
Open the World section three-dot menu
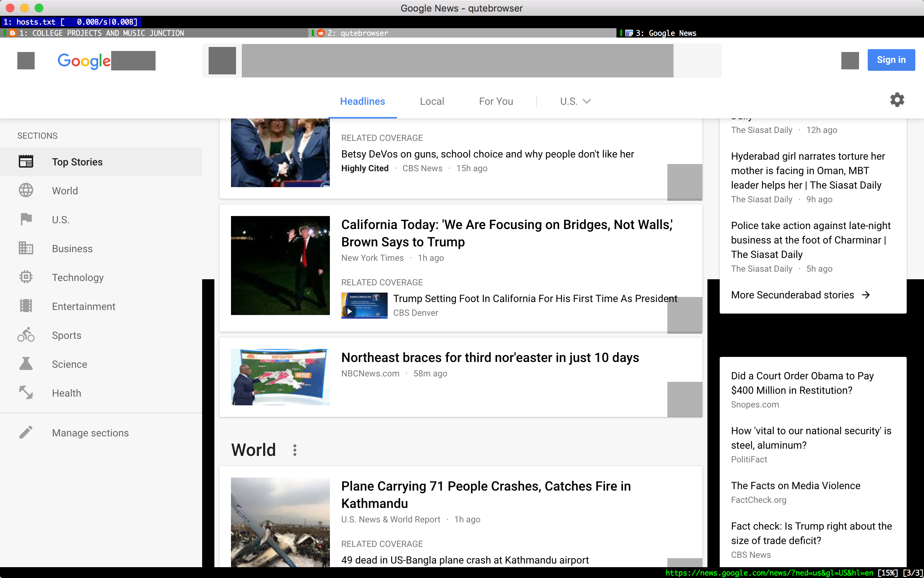295,450
